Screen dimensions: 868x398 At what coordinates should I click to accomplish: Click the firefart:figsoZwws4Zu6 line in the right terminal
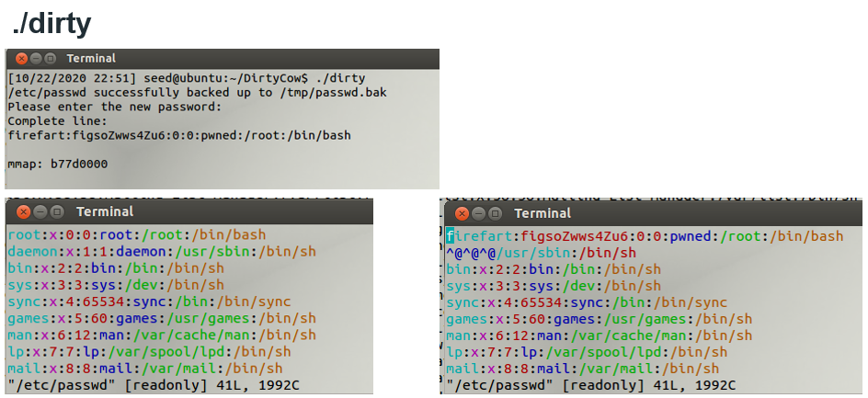(645, 236)
